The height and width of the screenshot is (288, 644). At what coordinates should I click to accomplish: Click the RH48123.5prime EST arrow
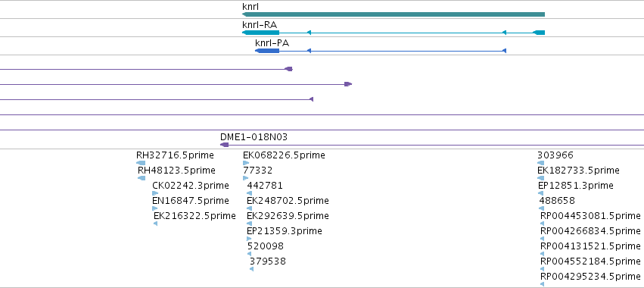[142, 178]
